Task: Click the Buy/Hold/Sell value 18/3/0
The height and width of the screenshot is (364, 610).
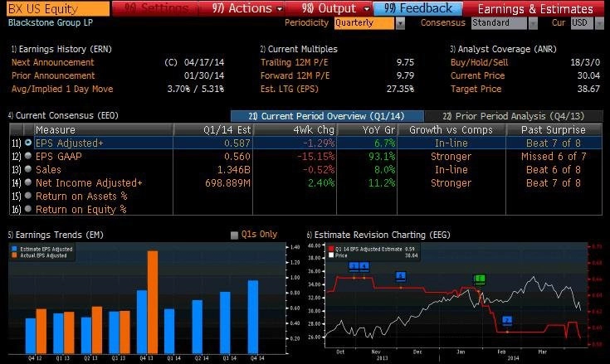Action: [x=585, y=62]
